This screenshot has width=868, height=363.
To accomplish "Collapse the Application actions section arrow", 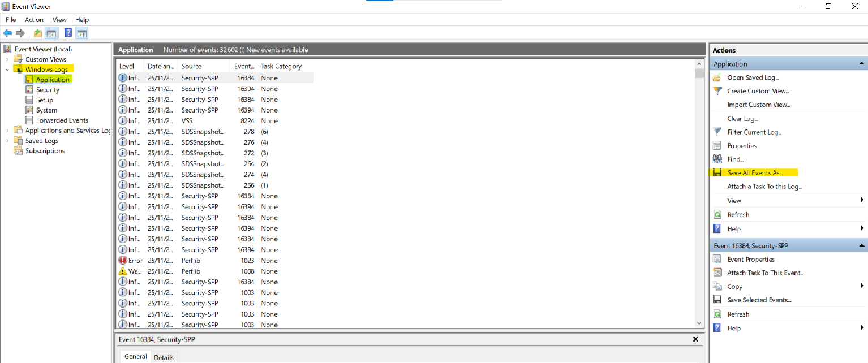I will [862, 64].
